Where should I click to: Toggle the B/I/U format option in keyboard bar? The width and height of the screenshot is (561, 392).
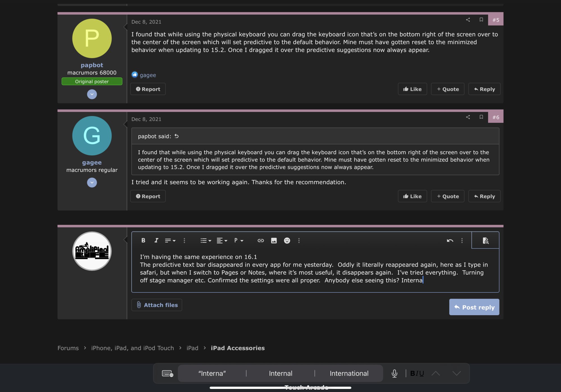[417, 373]
